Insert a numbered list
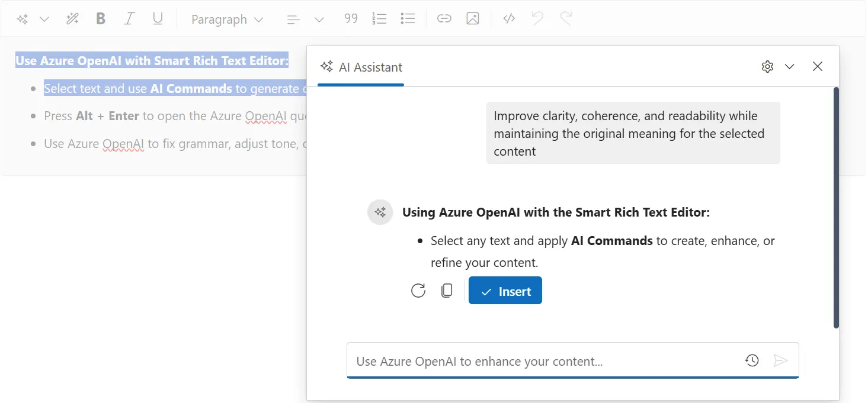The height and width of the screenshot is (403, 868). (x=379, y=19)
